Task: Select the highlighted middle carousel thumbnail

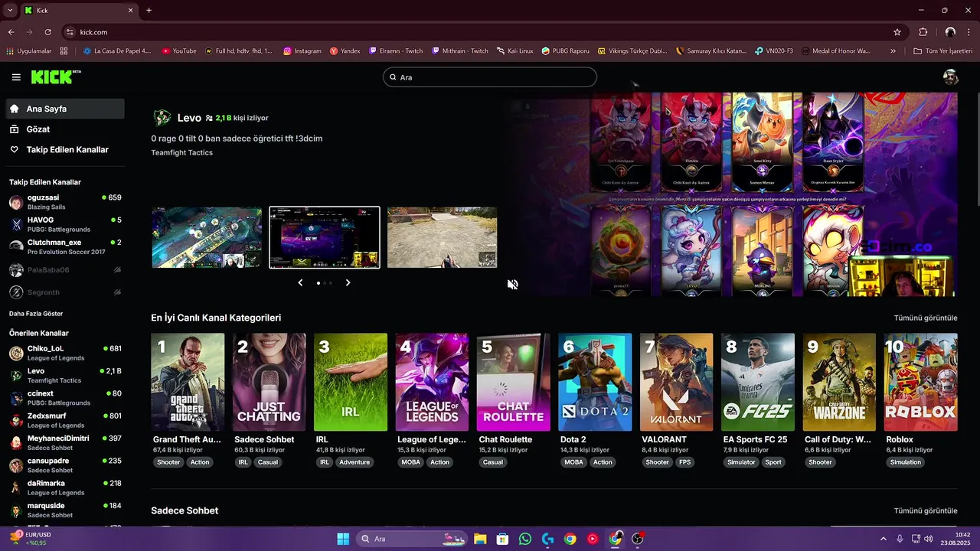Action: (x=325, y=237)
